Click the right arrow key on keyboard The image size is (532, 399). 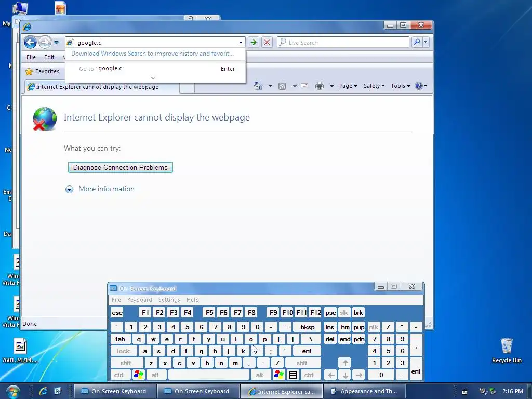[359, 375]
